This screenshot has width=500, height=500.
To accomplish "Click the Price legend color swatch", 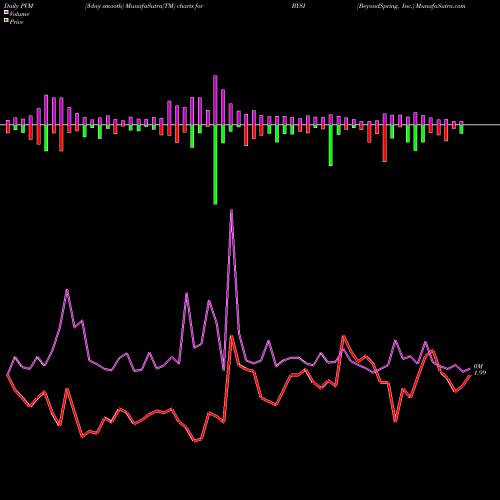I will pyautogui.click(x=6, y=21).
